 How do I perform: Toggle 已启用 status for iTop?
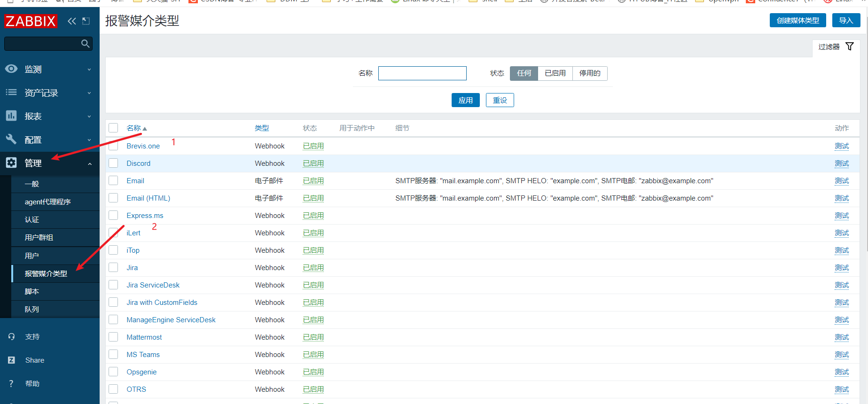tap(313, 250)
